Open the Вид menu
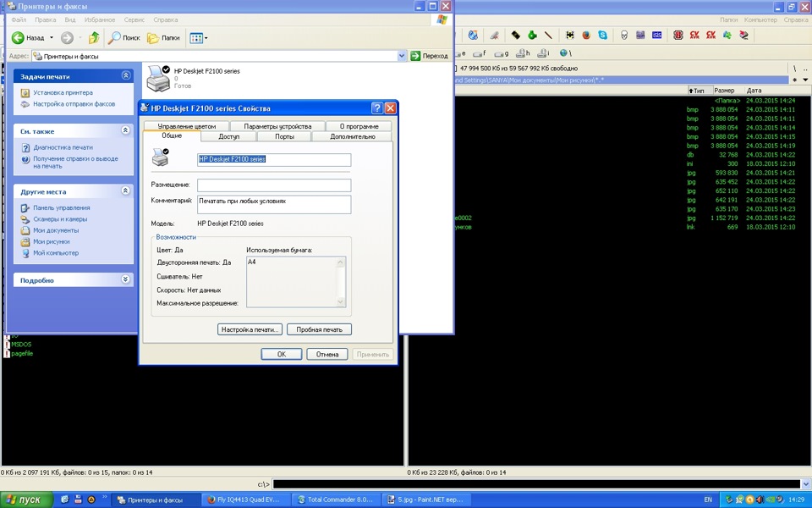This screenshot has height=508, width=812. click(x=70, y=19)
